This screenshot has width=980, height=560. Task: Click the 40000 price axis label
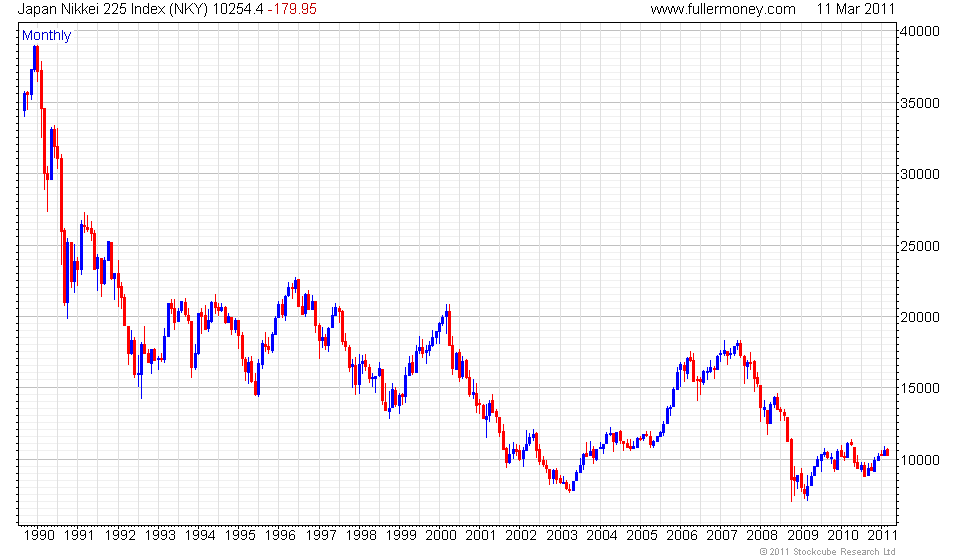pyautogui.click(x=919, y=31)
